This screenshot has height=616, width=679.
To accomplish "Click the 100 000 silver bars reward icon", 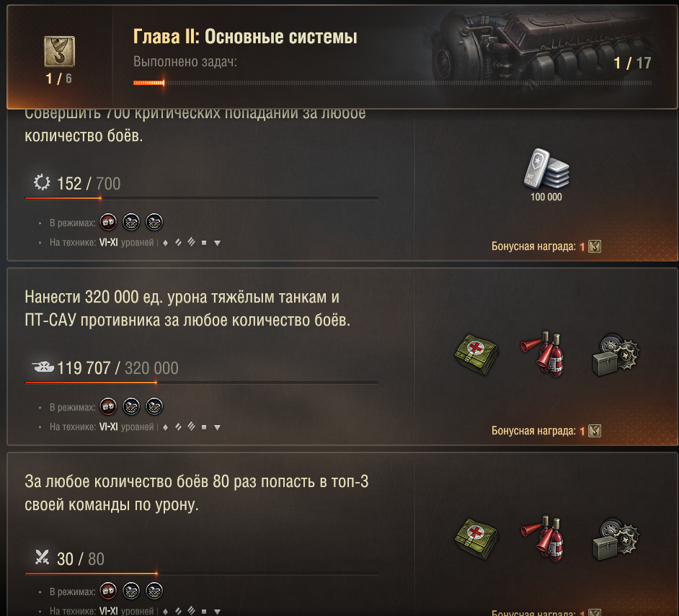I will [x=546, y=169].
